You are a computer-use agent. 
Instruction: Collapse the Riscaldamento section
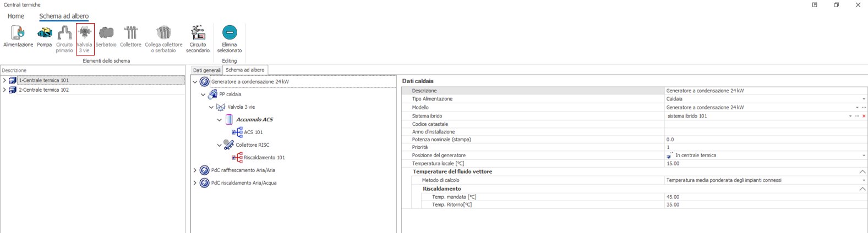[x=862, y=188]
